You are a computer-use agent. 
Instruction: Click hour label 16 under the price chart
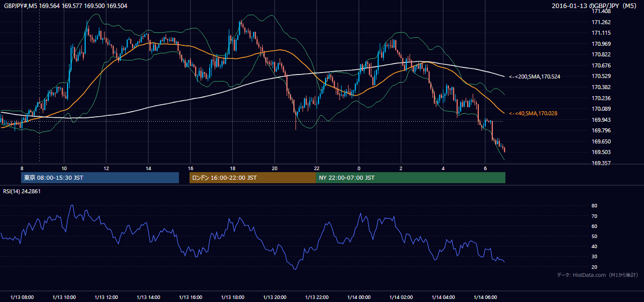pos(190,168)
